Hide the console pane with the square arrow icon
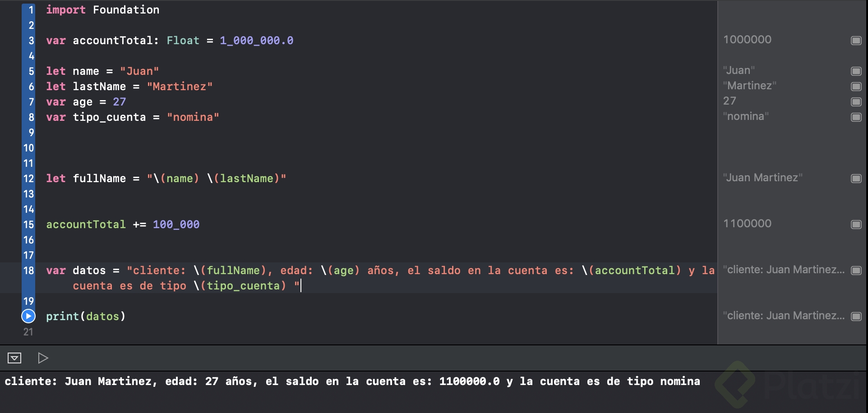868x413 pixels. coord(15,358)
